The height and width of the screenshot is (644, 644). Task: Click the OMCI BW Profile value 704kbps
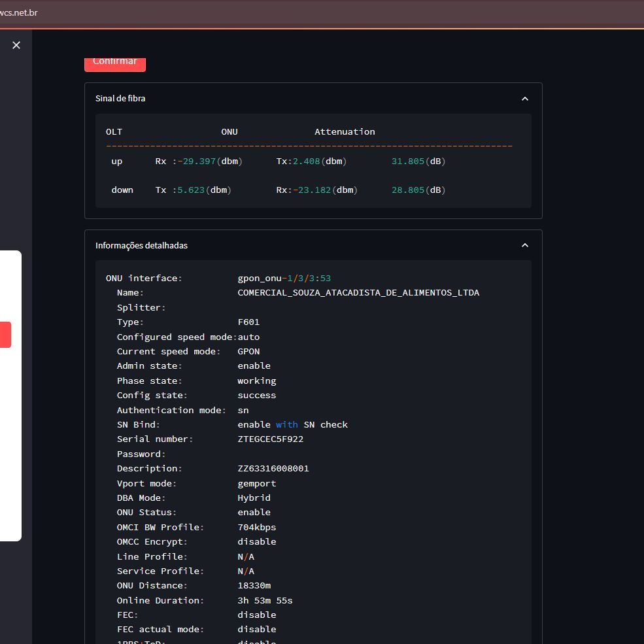click(x=257, y=527)
